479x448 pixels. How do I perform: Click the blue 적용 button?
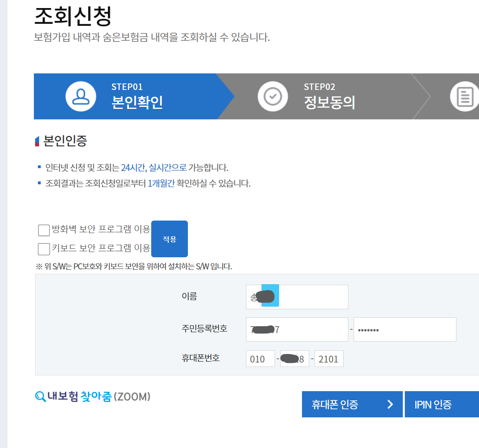coord(169,239)
